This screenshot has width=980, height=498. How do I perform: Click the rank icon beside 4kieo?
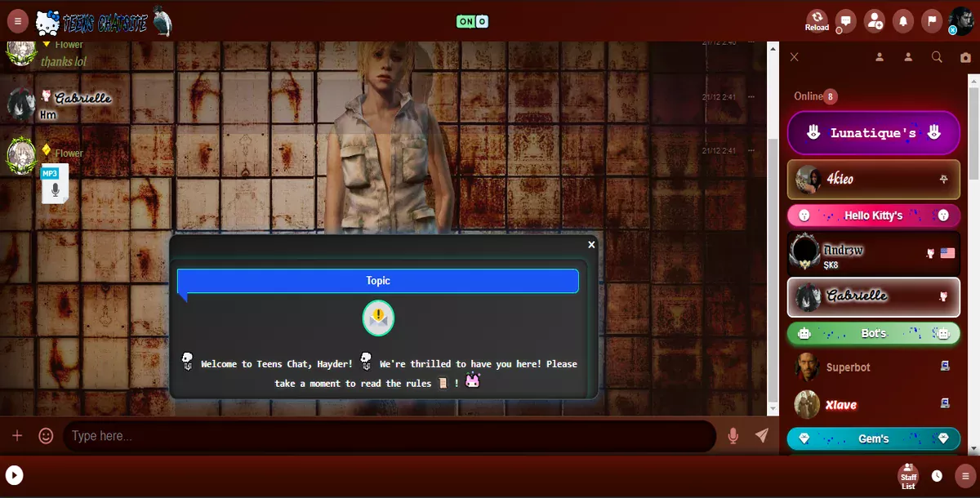coord(944,180)
